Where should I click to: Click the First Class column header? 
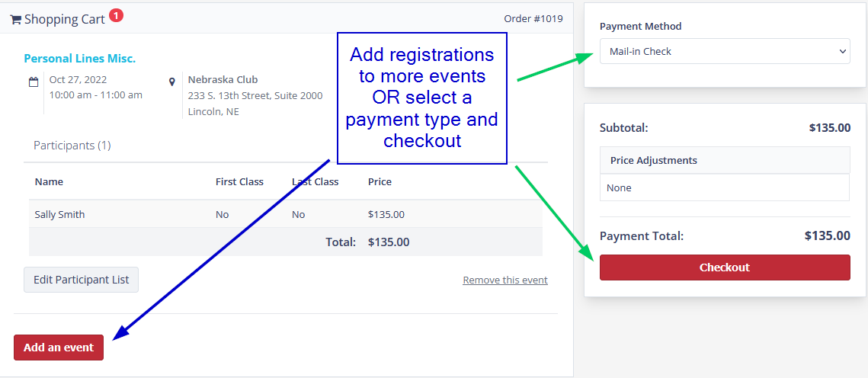(239, 181)
